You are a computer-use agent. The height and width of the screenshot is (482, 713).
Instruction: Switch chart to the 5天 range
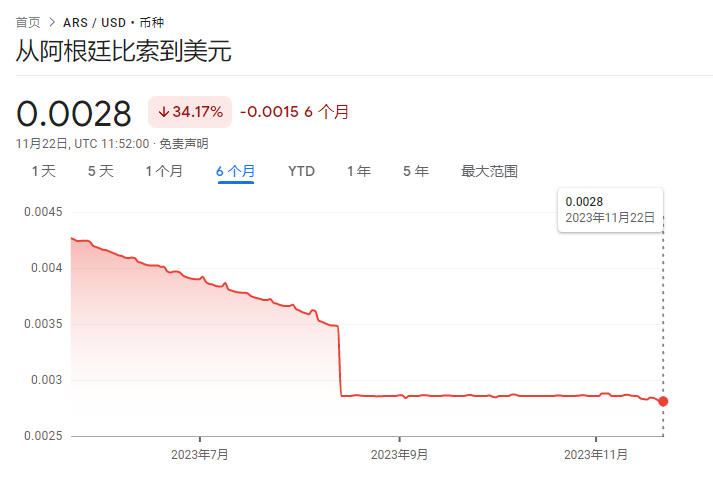pos(100,171)
